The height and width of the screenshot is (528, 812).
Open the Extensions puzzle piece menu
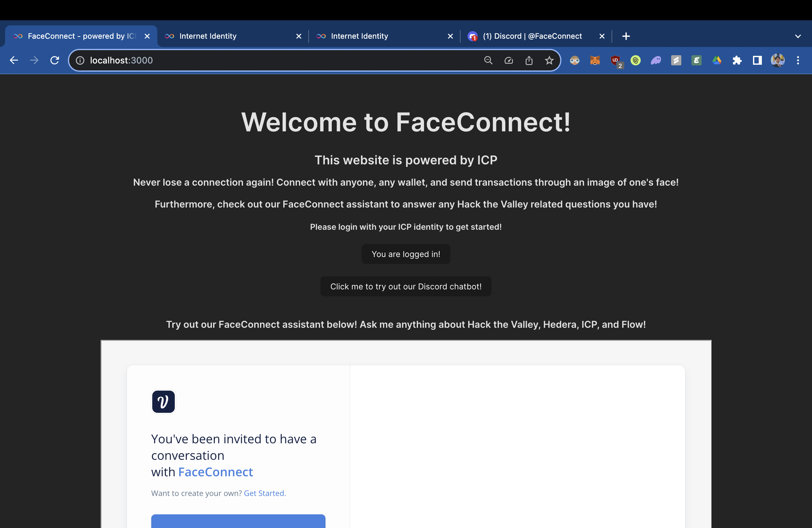(737, 60)
